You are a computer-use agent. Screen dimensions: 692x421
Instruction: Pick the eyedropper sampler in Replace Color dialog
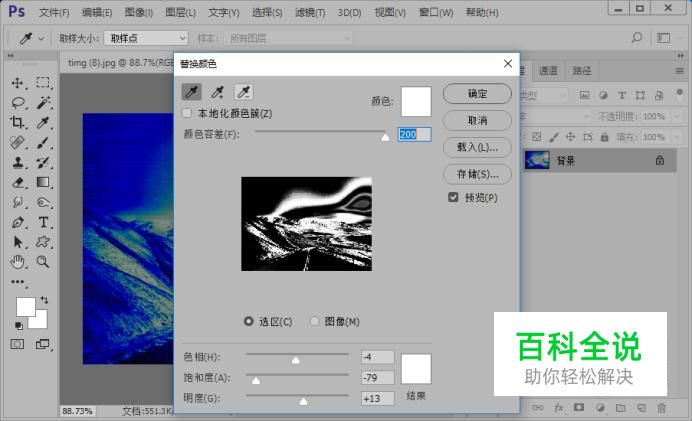[192, 92]
